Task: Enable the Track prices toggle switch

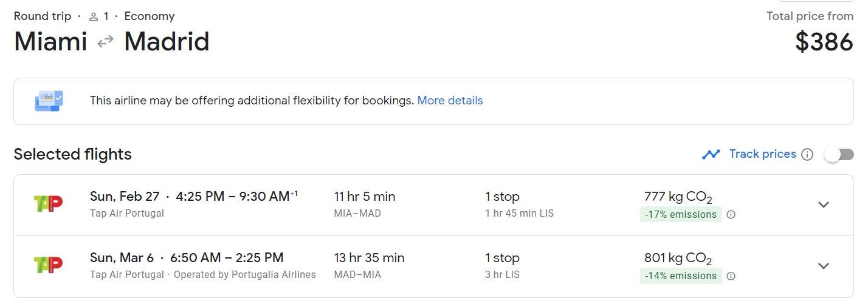Action: [839, 155]
